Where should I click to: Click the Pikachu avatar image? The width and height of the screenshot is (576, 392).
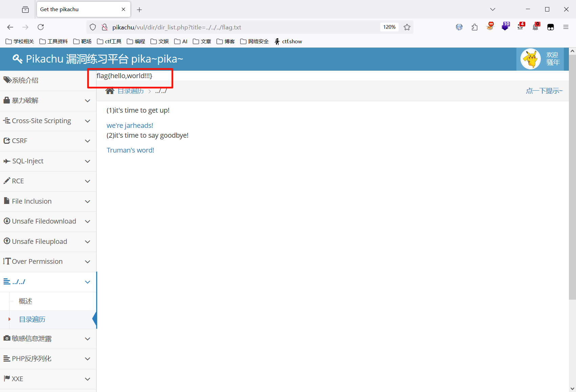tap(531, 59)
